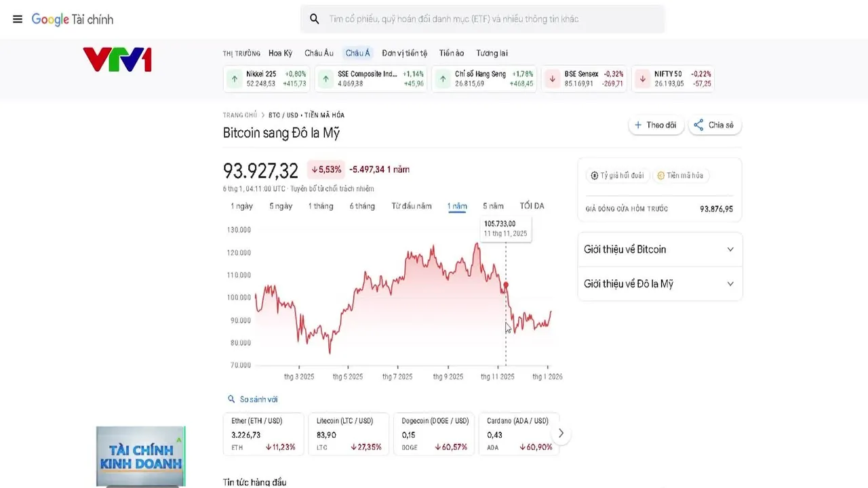Select the Hoa Kỳ market tab

pyautogui.click(x=280, y=54)
